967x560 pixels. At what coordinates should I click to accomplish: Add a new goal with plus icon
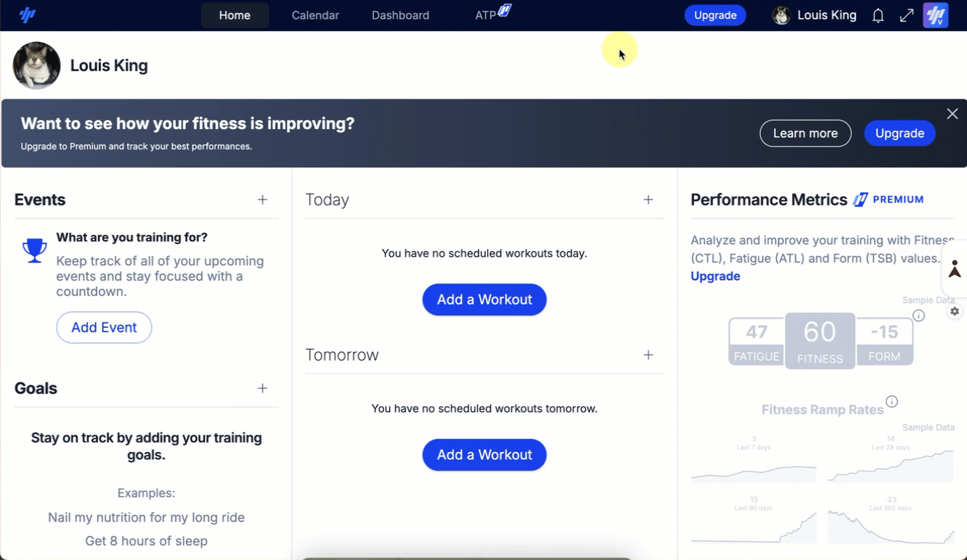point(263,388)
